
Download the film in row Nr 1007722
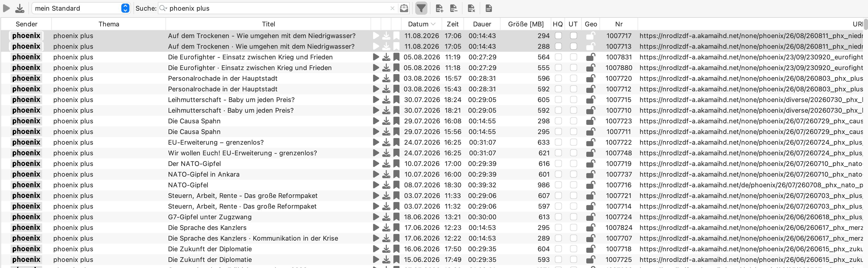[386, 143]
